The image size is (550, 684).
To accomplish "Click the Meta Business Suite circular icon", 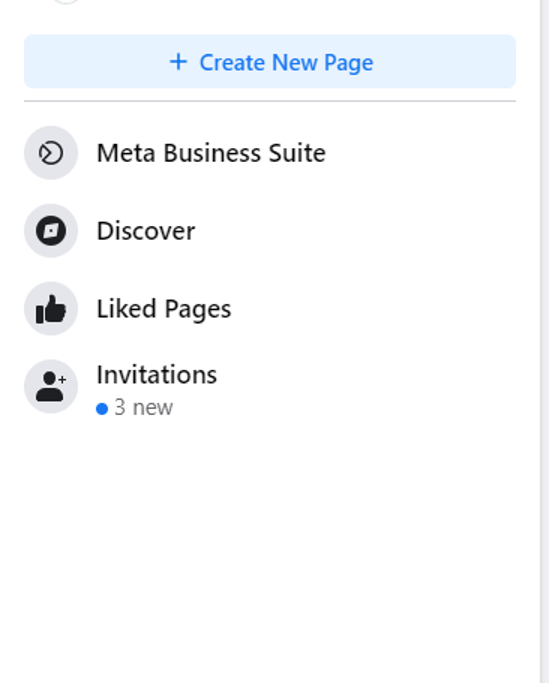I will click(x=51, y=153).
